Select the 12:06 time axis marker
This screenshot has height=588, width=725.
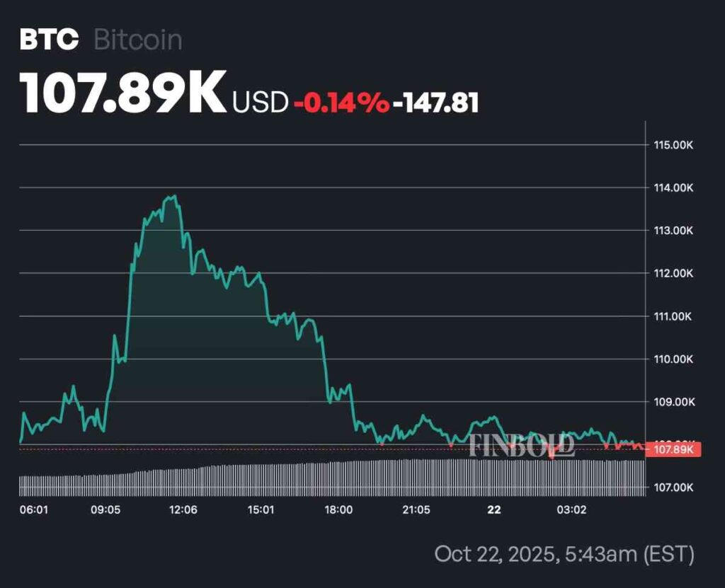183,510
